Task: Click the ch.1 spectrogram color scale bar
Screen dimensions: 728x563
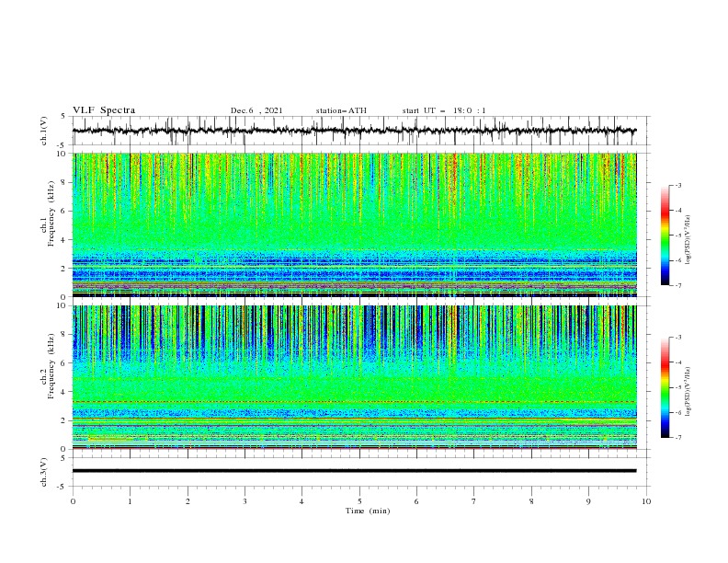Action: coord(665,236)
